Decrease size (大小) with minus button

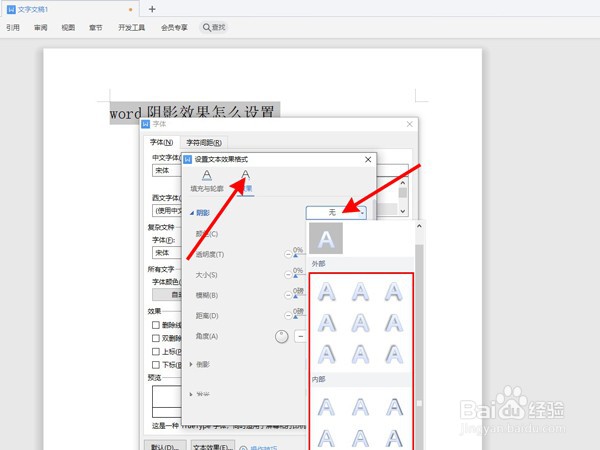click(288, 275)
